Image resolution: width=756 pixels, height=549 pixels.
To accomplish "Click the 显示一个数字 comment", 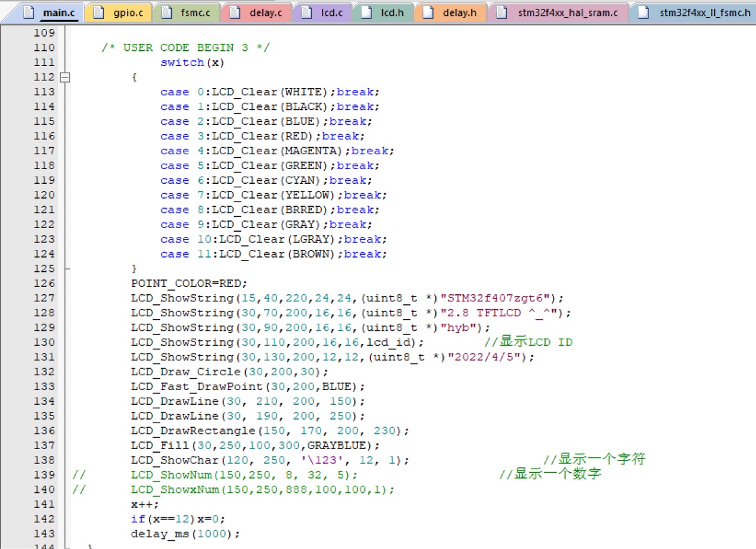I will point(550,475).
